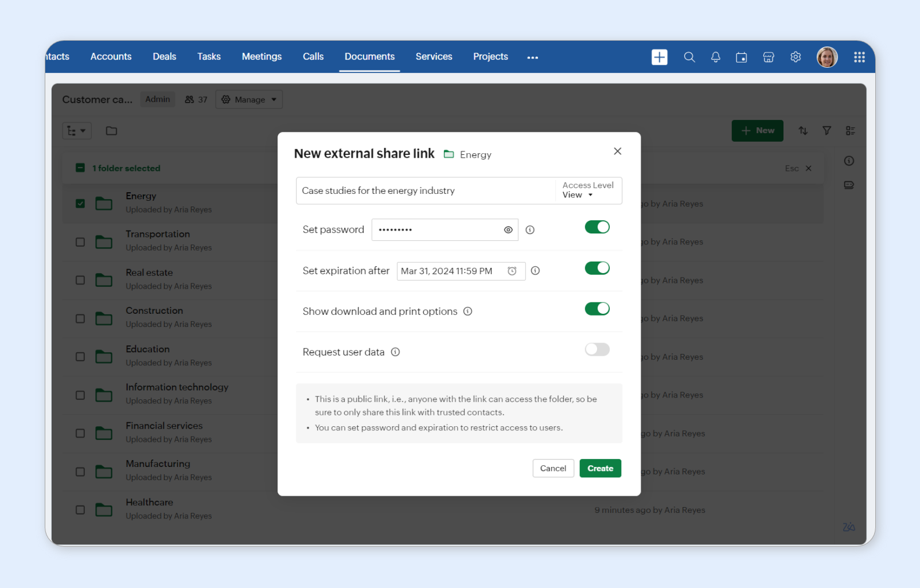This screenshot has width=920, height=588.
Task: Open the notifications bell icon
Action: pos(715,57)
